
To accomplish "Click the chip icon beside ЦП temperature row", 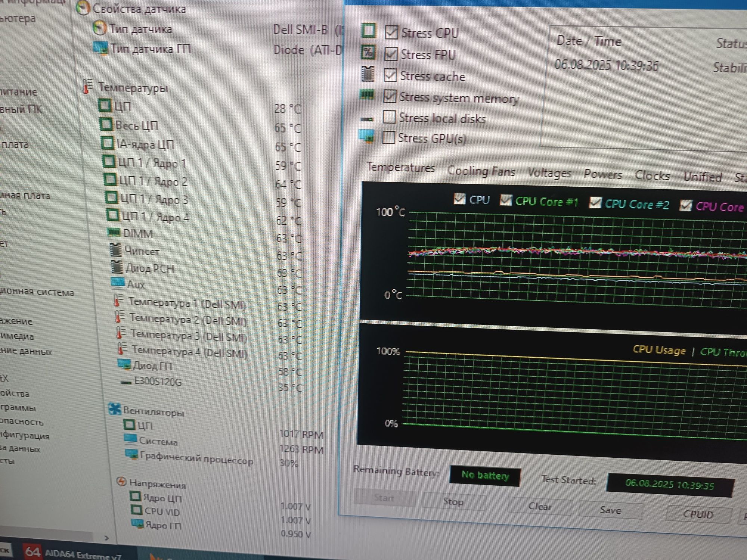I will tap(105, 105).
